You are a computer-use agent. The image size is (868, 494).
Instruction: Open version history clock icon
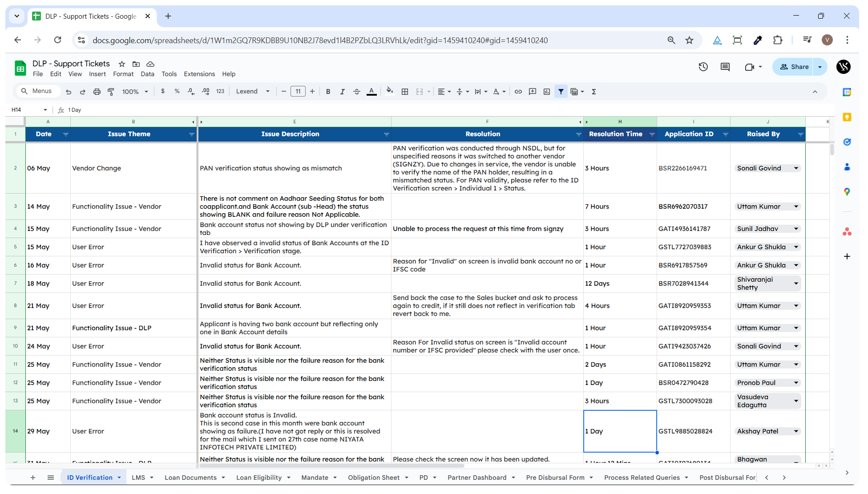point(703,67)
